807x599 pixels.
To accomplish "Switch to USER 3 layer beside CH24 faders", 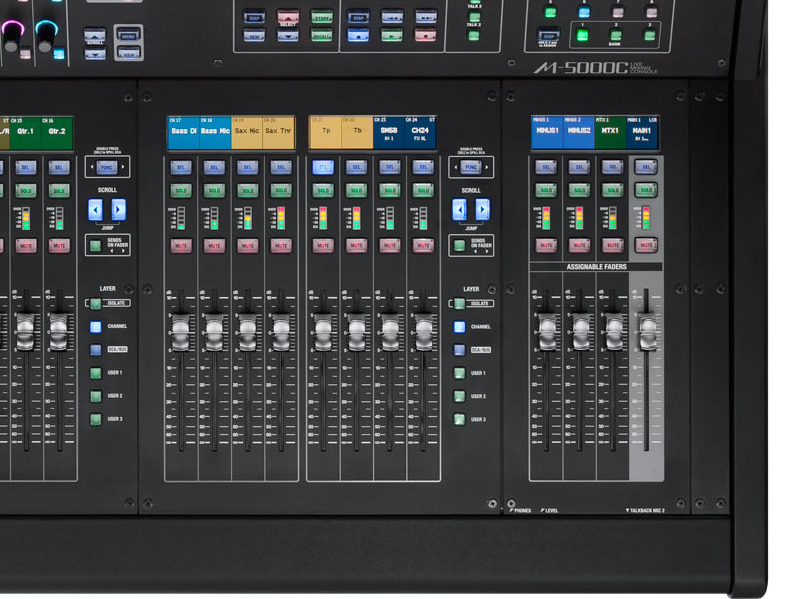I will tap(460, 419).
